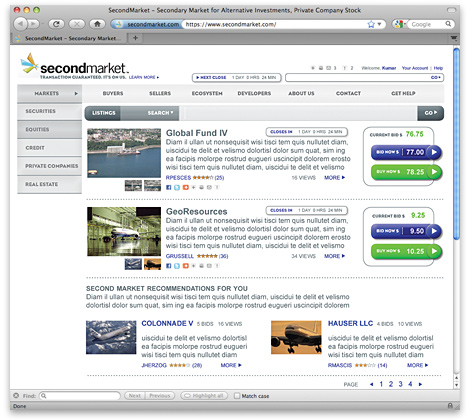The width and height of the screenshot is (470, 420).
Task: Go to next results page arrow
Action: point(420,384)
